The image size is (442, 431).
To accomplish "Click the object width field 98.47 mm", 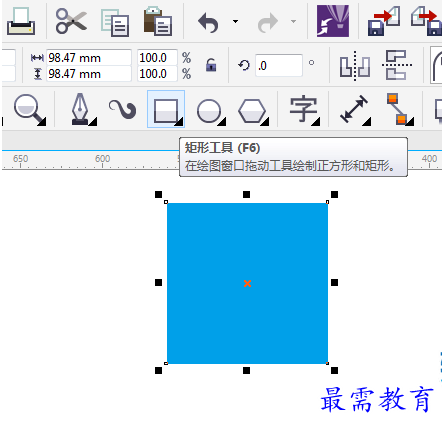I will coord(89,58).
